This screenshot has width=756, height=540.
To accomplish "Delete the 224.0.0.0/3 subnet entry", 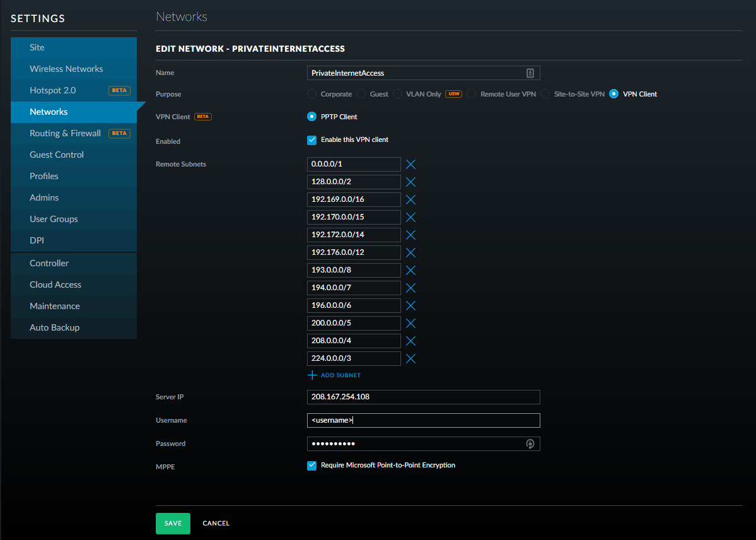I will pyautogui.click(x=410, y=358).
